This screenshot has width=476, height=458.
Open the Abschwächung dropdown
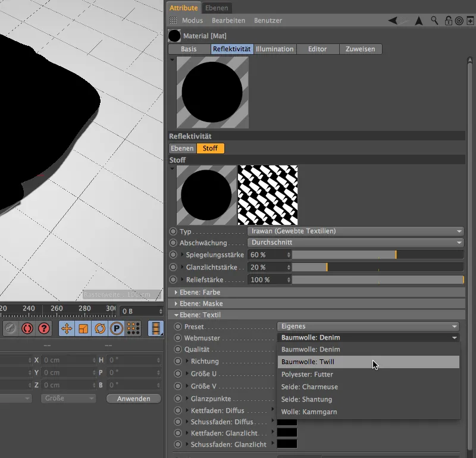click(x=355, y=243)
